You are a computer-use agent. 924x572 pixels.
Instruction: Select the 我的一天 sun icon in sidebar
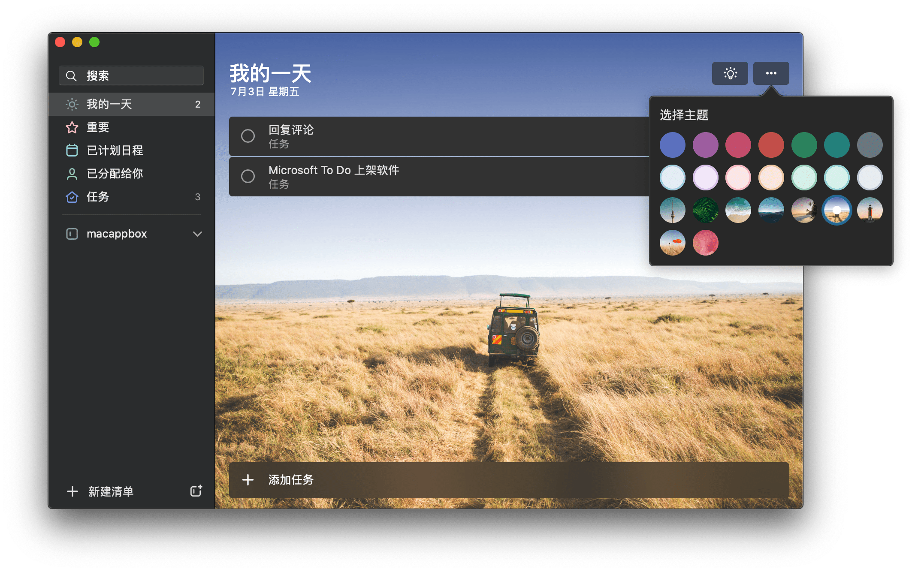tap(72, 104)
